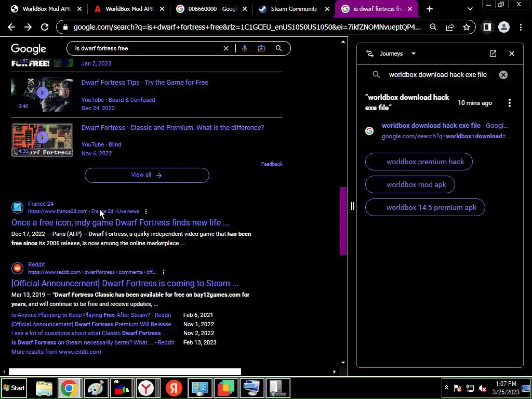
Task: Go back to the previous page
Action: coord(11,27)
